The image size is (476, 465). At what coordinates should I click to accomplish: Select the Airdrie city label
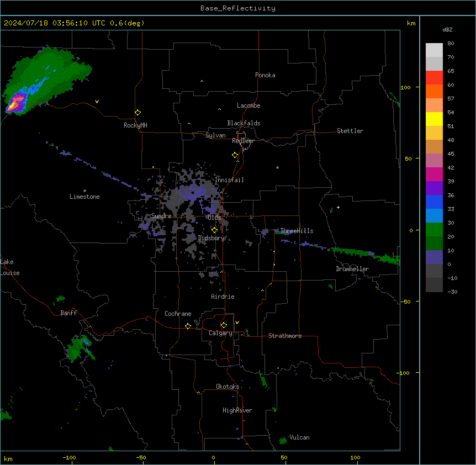pyautogui.click(x=223, y=297)
